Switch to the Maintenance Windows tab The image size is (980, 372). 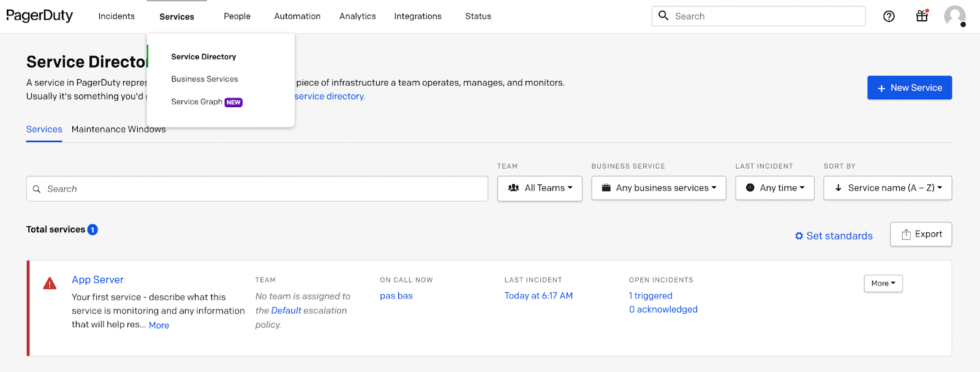(x=119, y=129)
